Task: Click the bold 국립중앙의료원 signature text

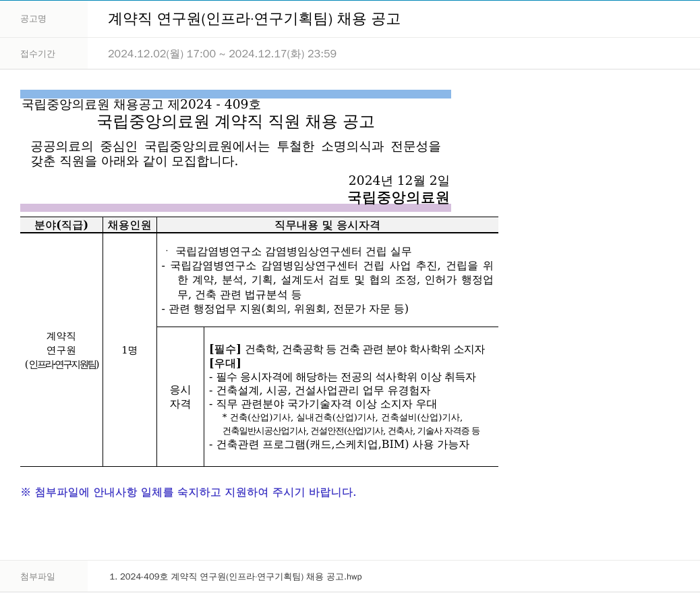Action: tap(398, 198)
